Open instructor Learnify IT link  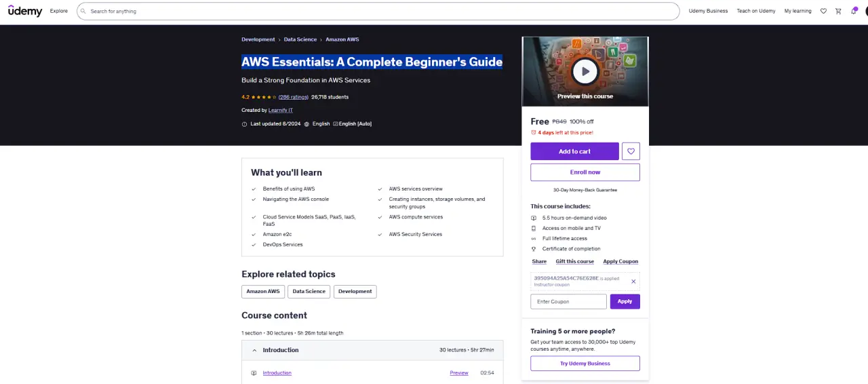tap(281, 110)
